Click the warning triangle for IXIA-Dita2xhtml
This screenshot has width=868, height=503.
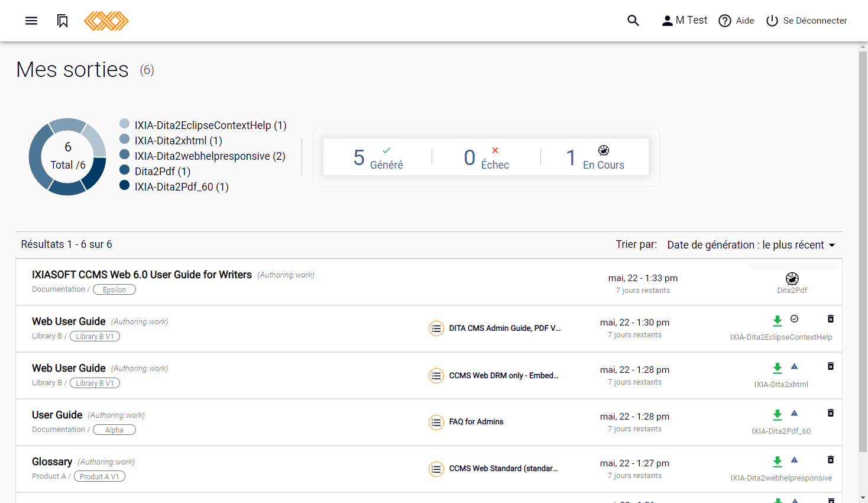(795, 366)
